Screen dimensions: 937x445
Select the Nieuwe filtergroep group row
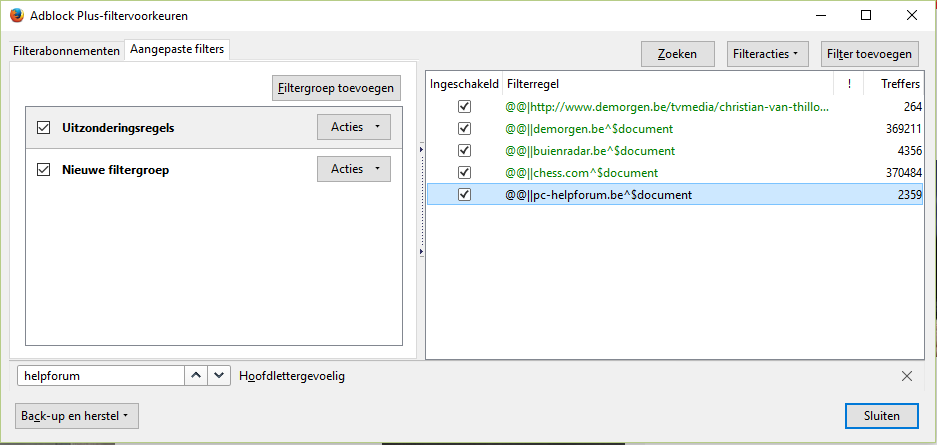[x=214, y=170]
